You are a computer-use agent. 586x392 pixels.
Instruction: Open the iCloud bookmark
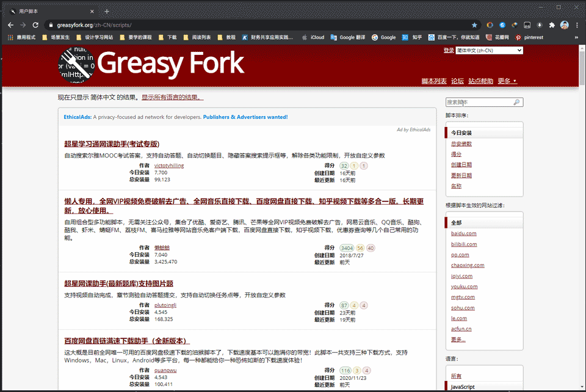[x=313, y=37]
